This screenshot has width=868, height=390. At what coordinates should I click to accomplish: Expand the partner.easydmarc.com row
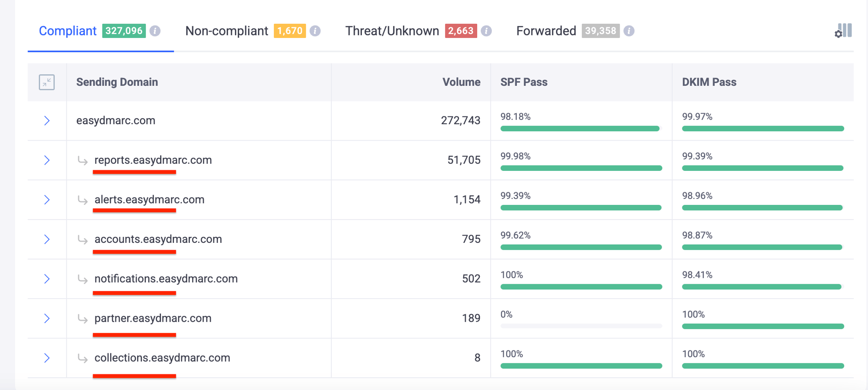tap(47, 318)
